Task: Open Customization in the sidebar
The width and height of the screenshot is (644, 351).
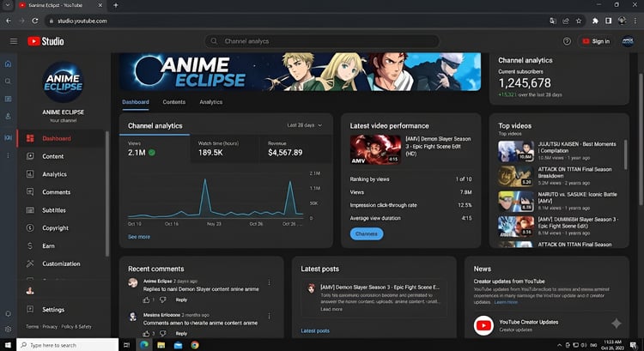Action: pos(61,263)
